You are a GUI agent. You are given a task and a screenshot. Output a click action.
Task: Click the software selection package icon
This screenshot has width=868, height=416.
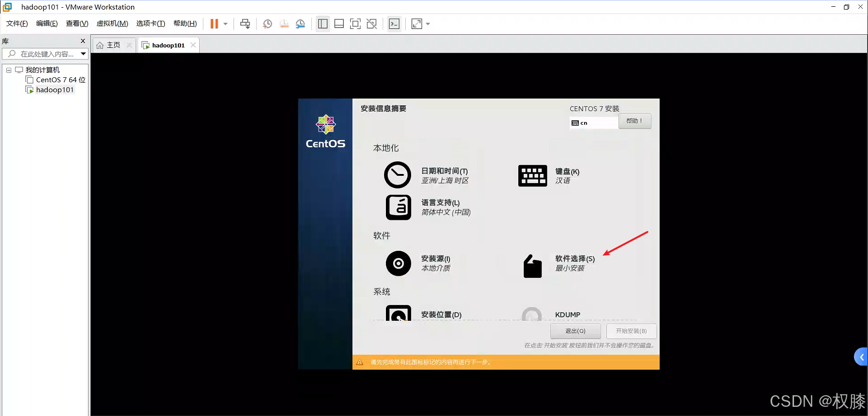pyautogui.click(x=532, y=266)
